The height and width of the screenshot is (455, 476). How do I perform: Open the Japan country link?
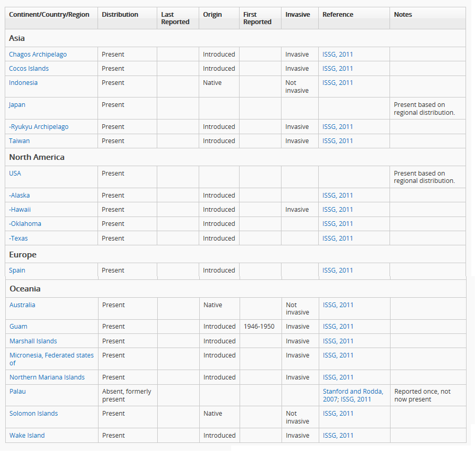17,105
